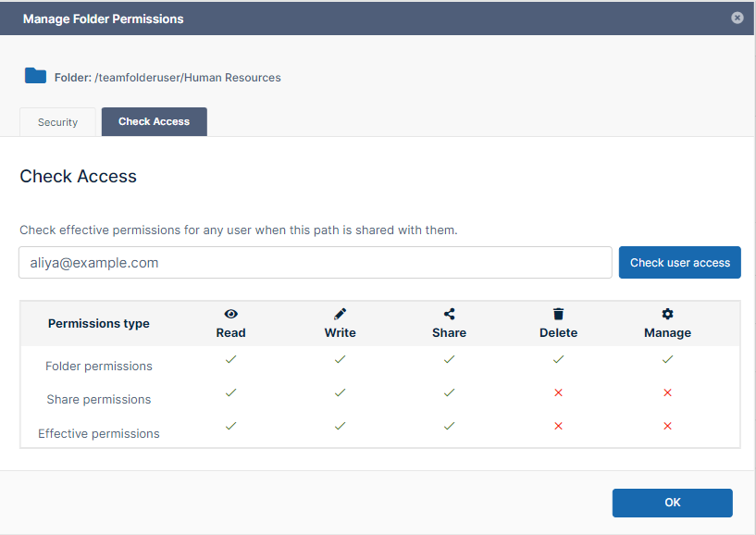The image size is (756, 535).
Task: Switch to the Security tab
Action: pos(57,122)
